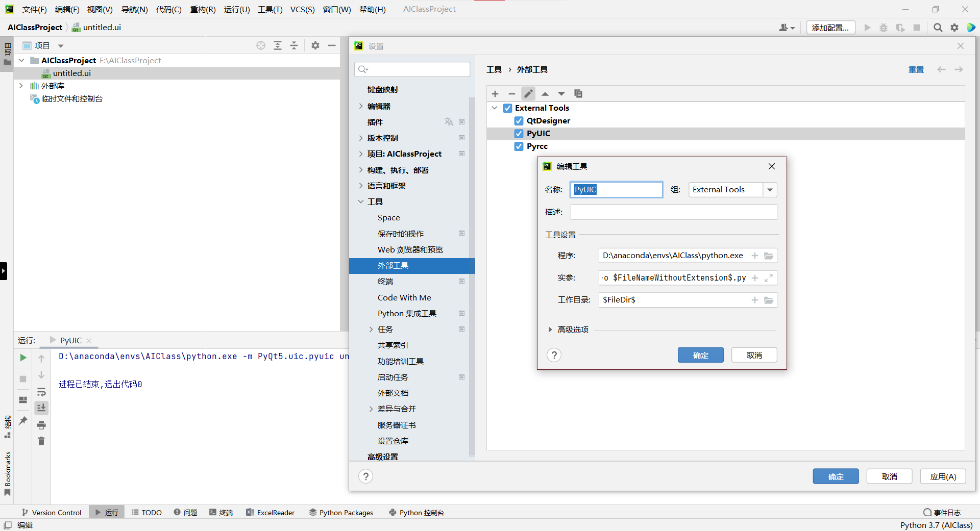Viewport: 980px width, 531px height.
Task: Click 应用(A) in Settings dialog
Action: tap(943, 476)
